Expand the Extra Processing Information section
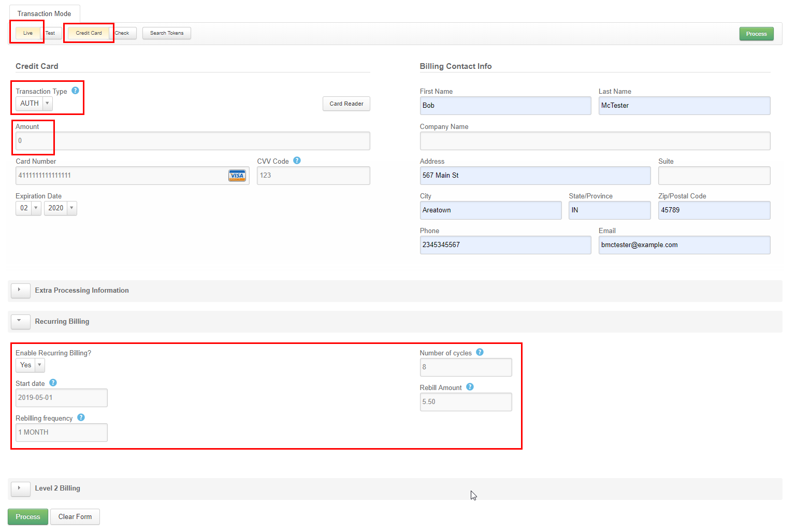The width and height of the screenshot is (796, 532). click(x=20, y=291)
